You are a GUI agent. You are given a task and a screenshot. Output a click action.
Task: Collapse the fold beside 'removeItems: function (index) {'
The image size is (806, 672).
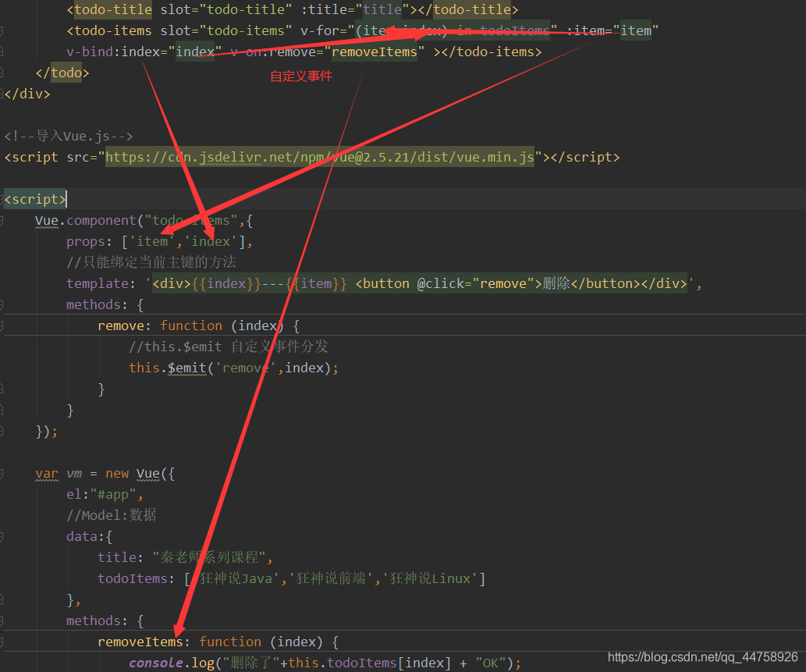click(x=2, y=642)
